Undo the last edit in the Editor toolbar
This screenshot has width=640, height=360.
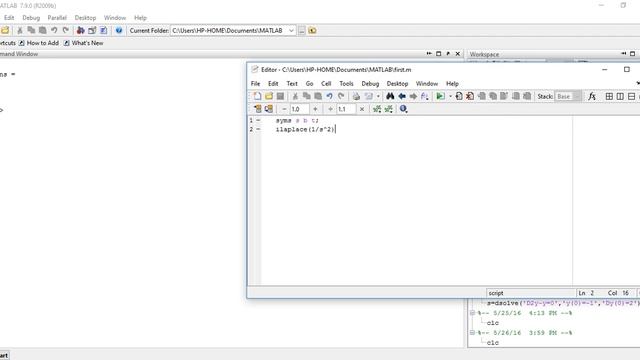(x=329, y=96)
